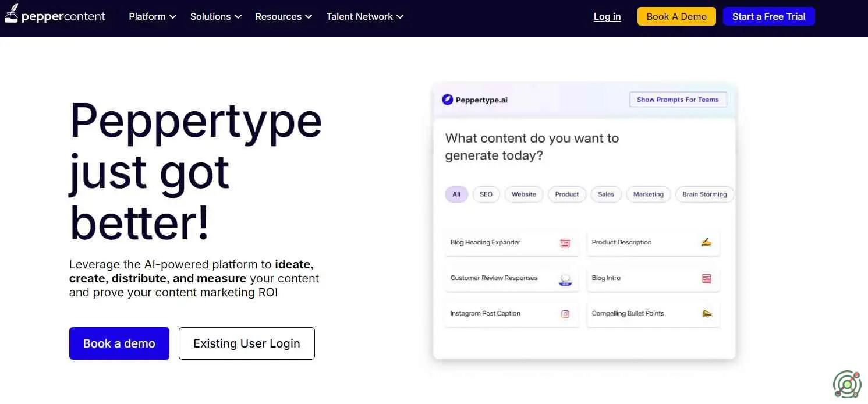Select the Website category filter
Screen dimensions: 868x404
tap(524, 194)
